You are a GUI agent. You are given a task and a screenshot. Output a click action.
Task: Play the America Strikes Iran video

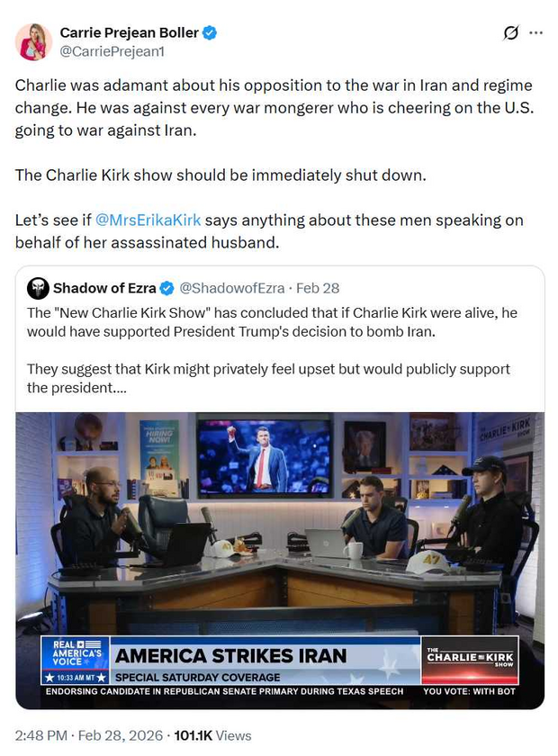280,560
